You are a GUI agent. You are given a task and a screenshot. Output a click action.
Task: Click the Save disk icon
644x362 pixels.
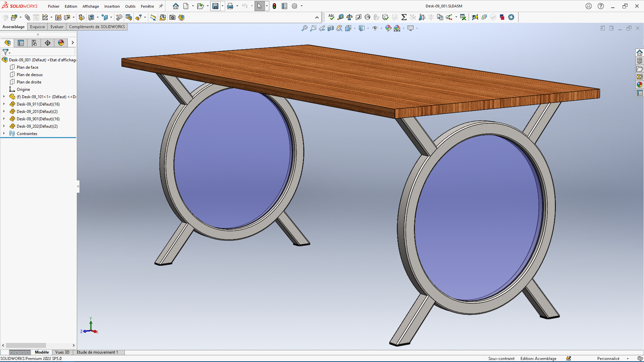pyautogui.click(x=215, y=6)
